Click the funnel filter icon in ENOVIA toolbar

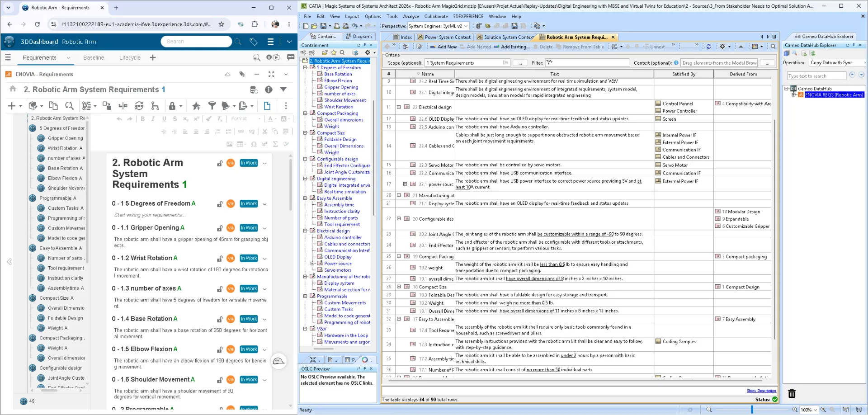(212, 106)
